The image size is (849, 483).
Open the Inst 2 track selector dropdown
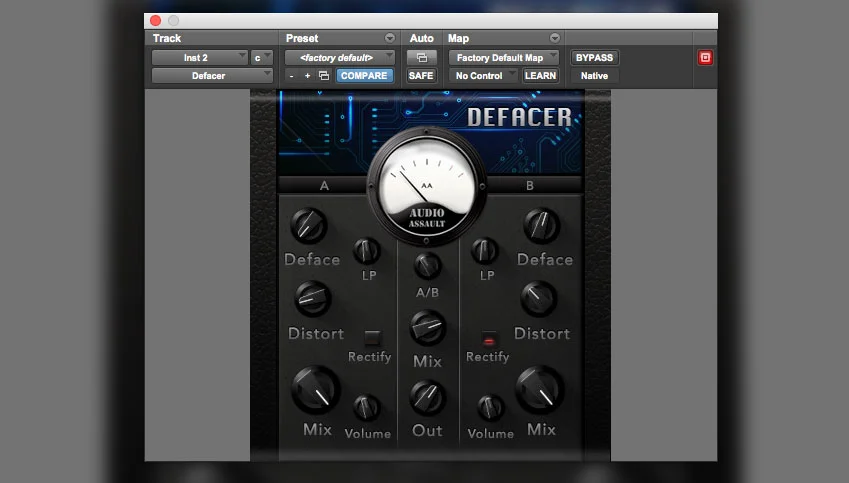[199, 57]
